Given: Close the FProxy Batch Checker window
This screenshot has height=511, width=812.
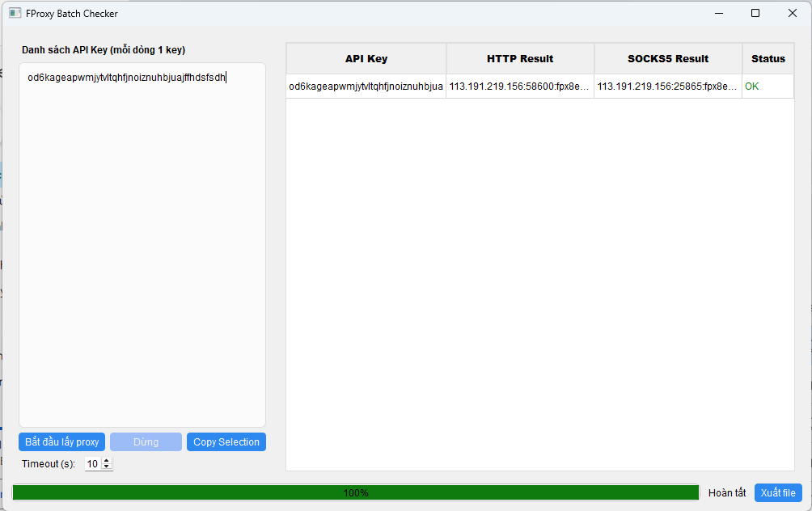Looking at the screenshot, I should tap(793, 13).
